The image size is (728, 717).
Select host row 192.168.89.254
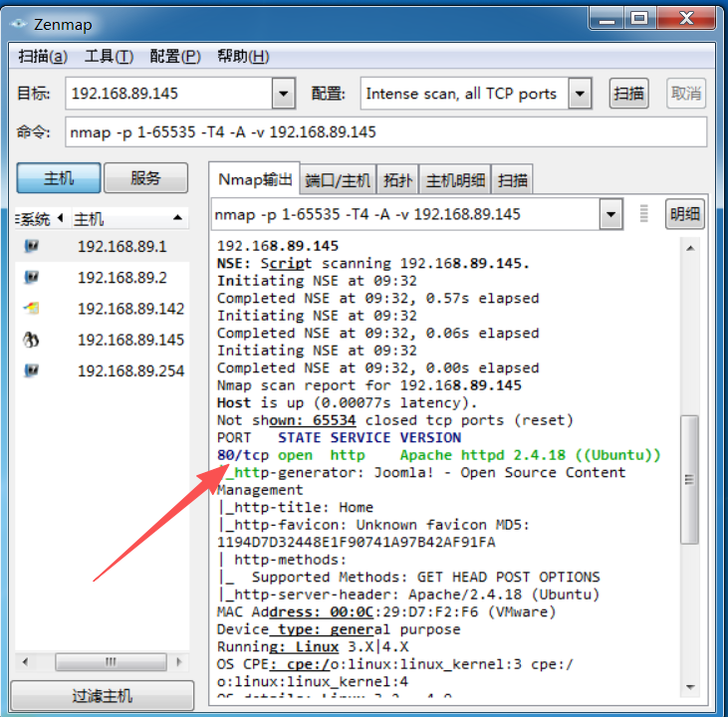103,370
